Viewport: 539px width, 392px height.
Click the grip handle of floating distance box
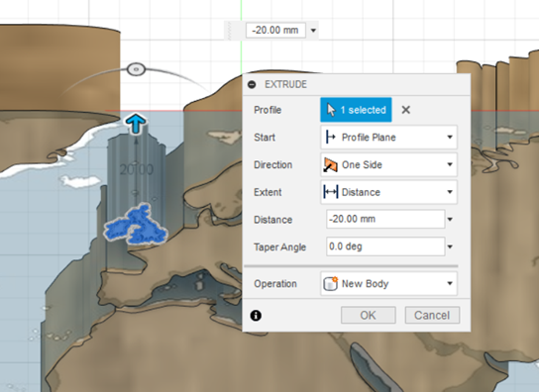230,31
